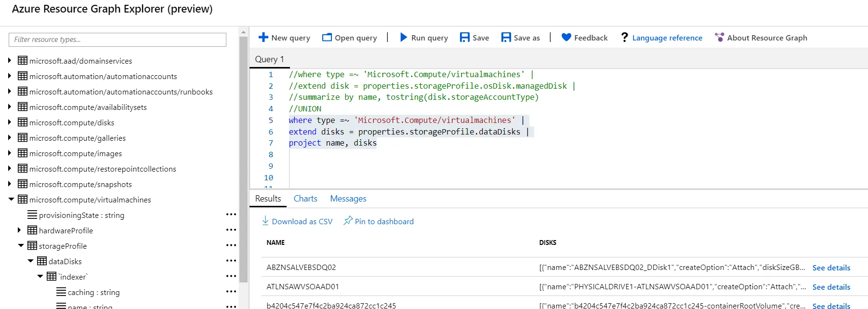Click the Open query folder icon
Screen dimensions: 868x309
click(x=327, y=37)
